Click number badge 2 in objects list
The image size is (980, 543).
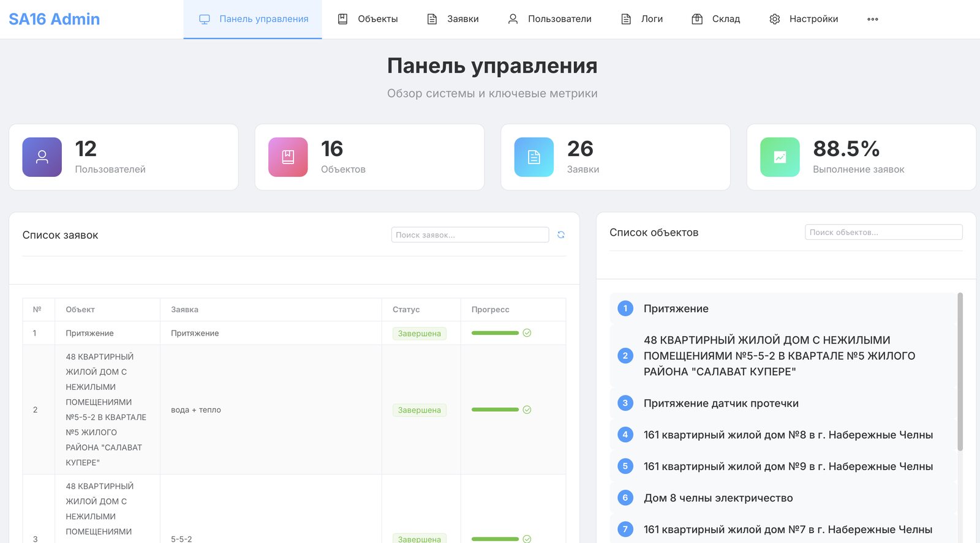point(625,356)
